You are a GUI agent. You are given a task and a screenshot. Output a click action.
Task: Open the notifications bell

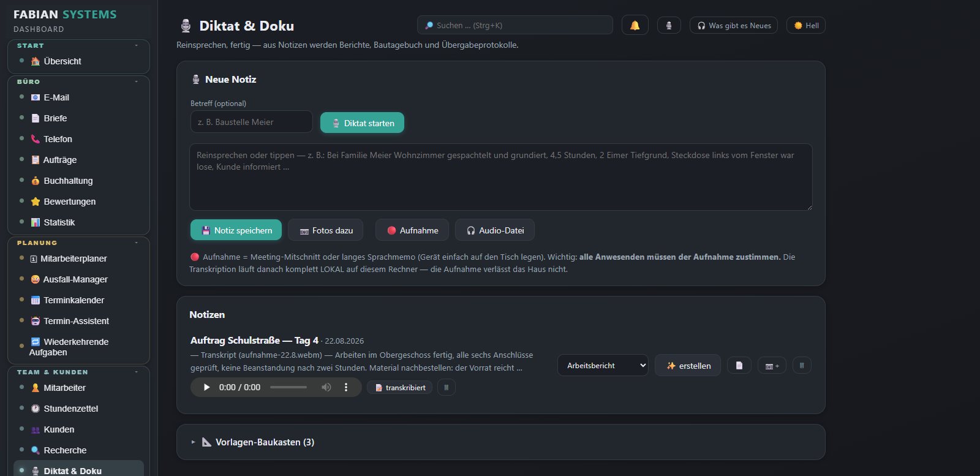coord(635,25)
